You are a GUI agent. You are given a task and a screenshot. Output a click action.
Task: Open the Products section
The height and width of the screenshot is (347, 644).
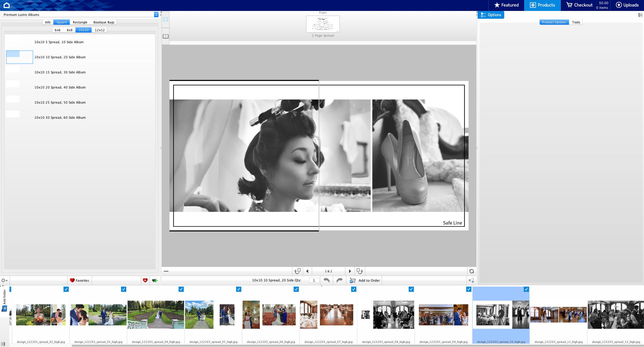click(x=542, y=5)
